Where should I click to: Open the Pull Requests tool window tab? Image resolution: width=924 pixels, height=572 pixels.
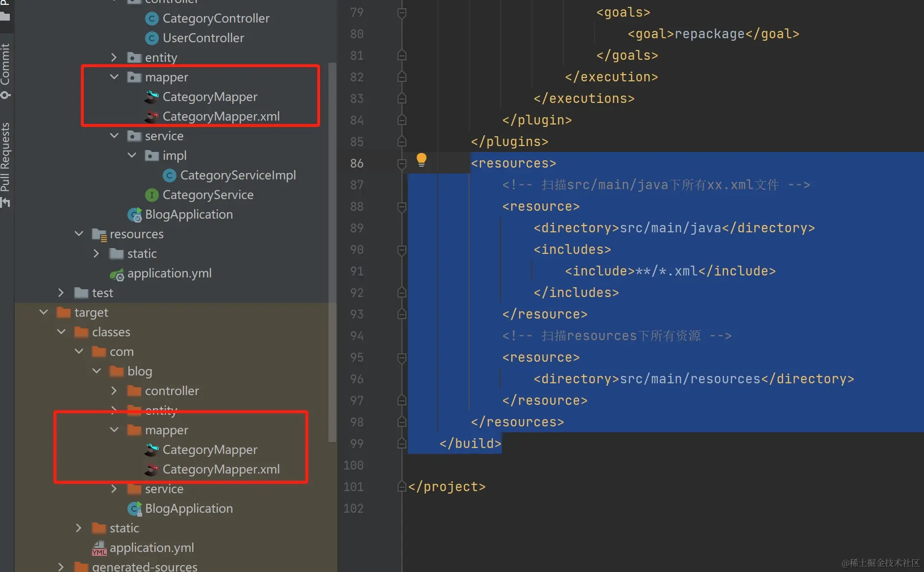pos(5,162)
